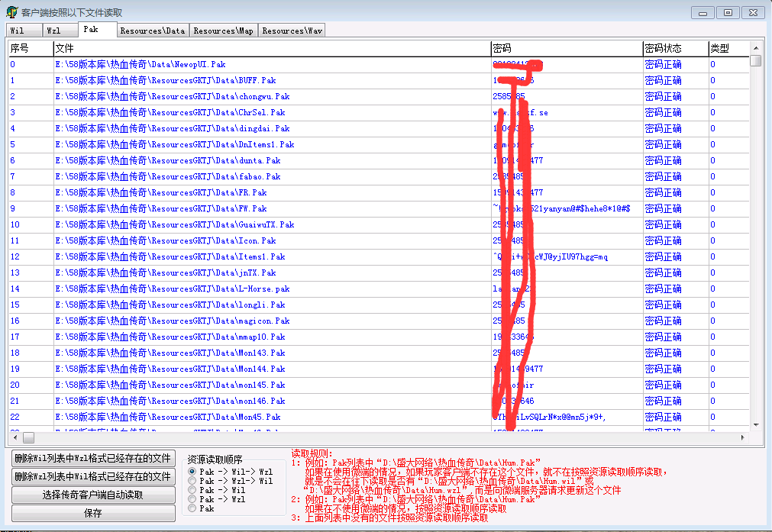Click the 类型 value in row 5

712,144
